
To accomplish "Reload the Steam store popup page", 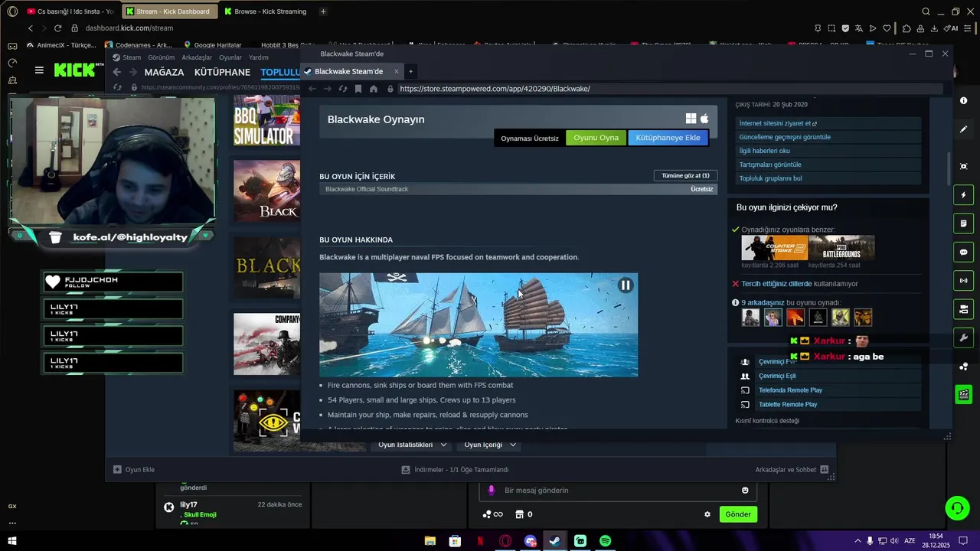I will click(342, 89).
